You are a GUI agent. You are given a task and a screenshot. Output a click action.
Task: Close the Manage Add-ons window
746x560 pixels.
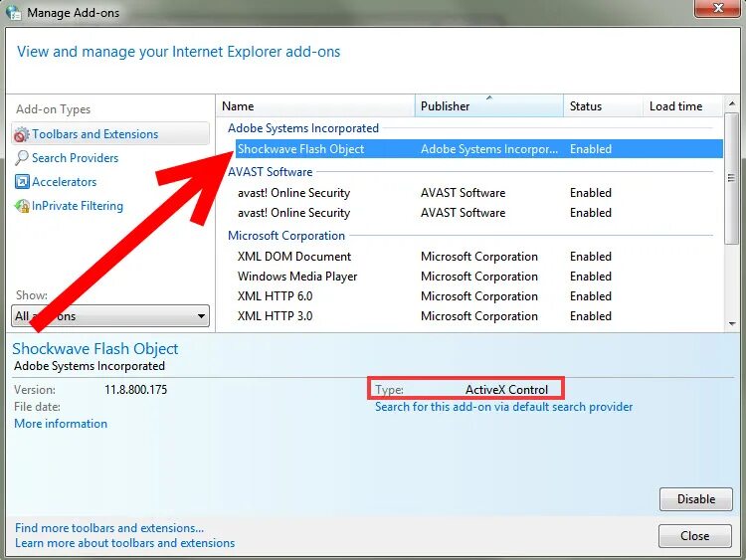(x=718, y=8)
